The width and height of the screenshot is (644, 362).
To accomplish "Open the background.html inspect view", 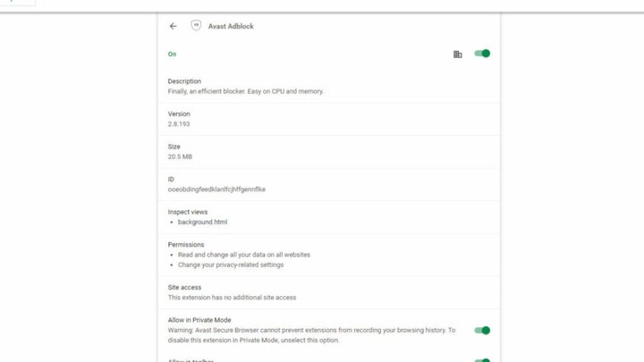I will coord(202,222).
